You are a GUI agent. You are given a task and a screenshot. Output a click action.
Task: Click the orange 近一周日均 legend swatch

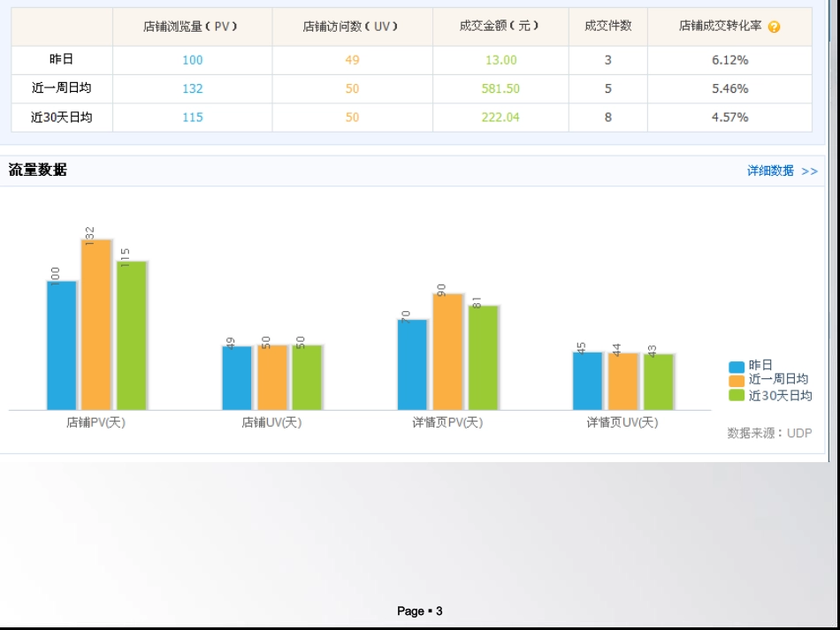[737, 380]
